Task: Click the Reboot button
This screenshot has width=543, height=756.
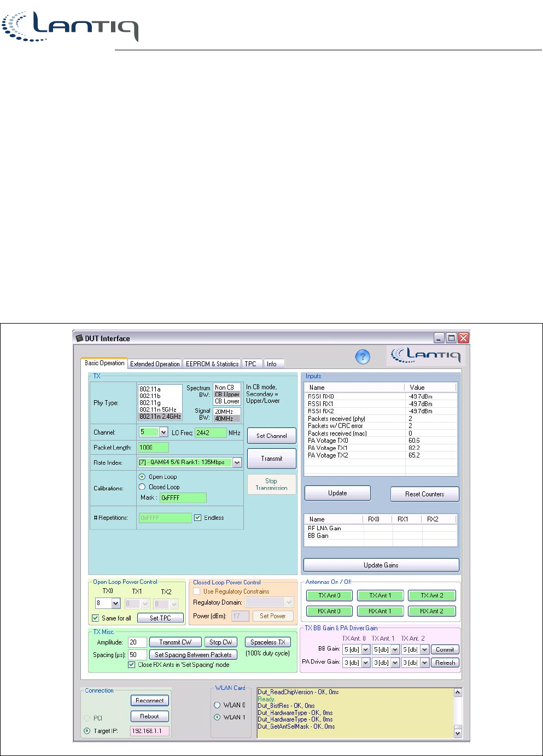Action: point(150,716)
